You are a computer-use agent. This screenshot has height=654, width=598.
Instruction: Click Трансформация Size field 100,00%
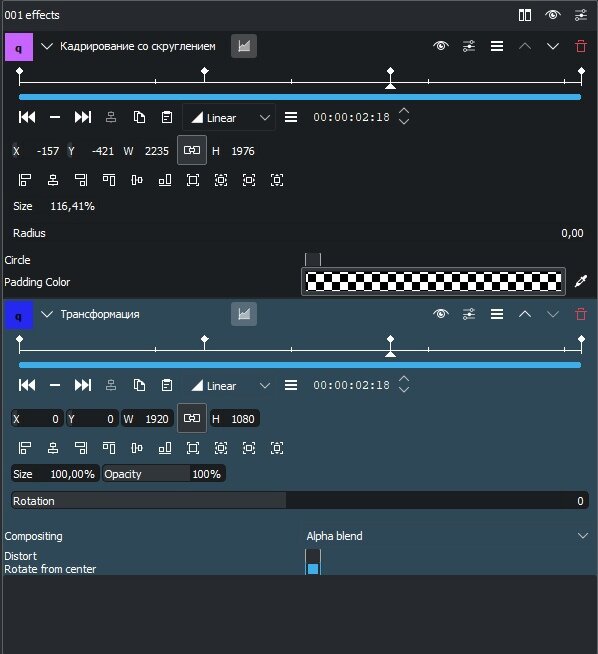click(55, 474)
